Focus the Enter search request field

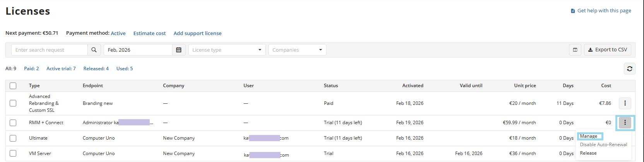tap(50, 50)
